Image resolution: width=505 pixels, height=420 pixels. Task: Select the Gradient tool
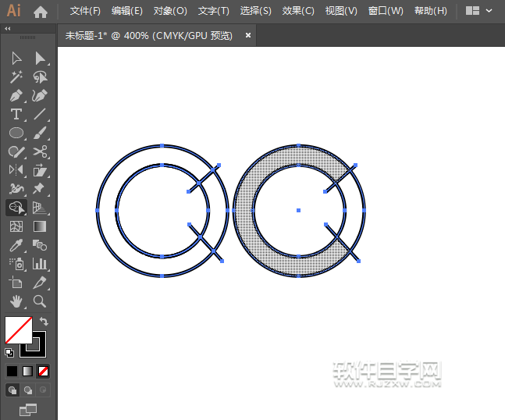pyautogui.click(x=40, y=226)
